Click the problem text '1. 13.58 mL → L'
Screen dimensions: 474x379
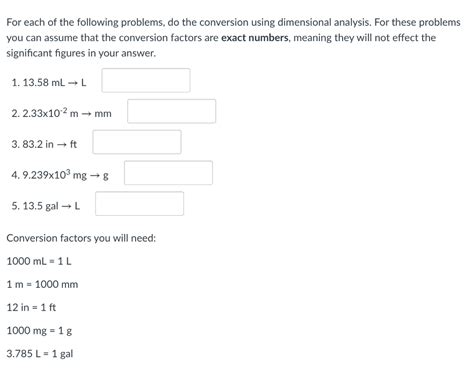pyautogui.click(x=49, y=82)
